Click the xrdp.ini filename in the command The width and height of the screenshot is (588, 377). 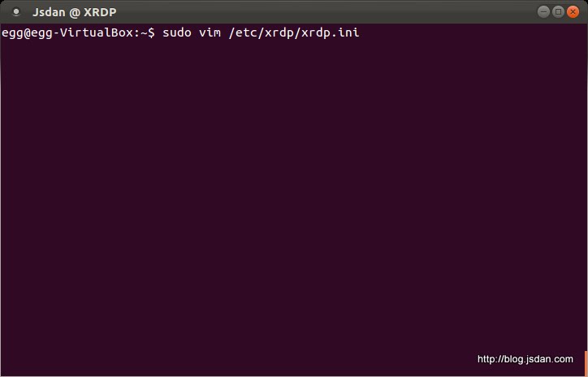(331, 32)
